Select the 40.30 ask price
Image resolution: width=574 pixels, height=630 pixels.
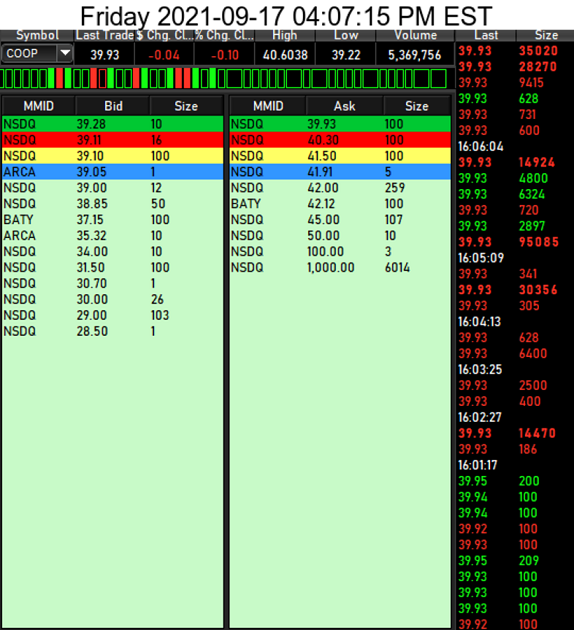click(323, 140)
